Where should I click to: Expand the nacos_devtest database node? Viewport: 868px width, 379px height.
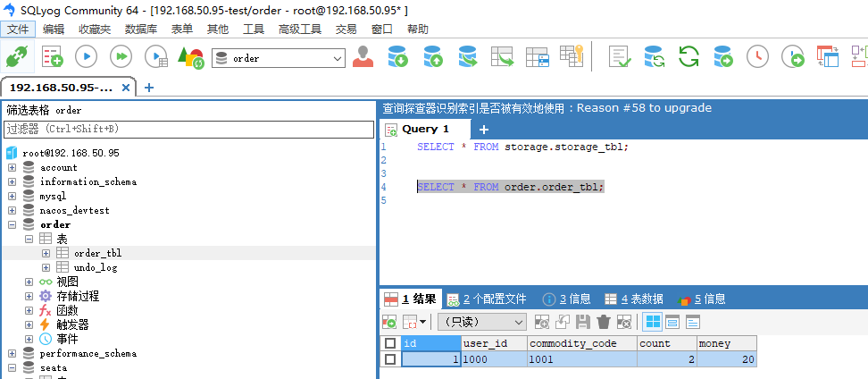pyautogui.click(x=13, y=211)
